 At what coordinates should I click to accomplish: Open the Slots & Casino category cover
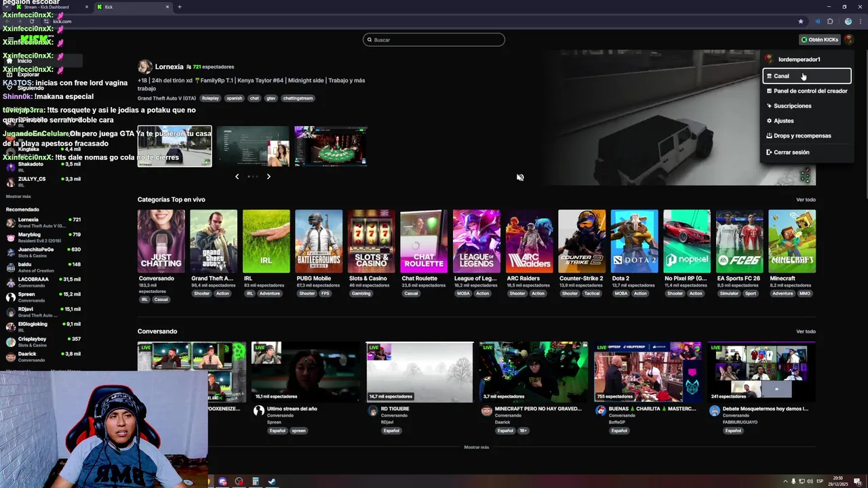tap(371, 241)
